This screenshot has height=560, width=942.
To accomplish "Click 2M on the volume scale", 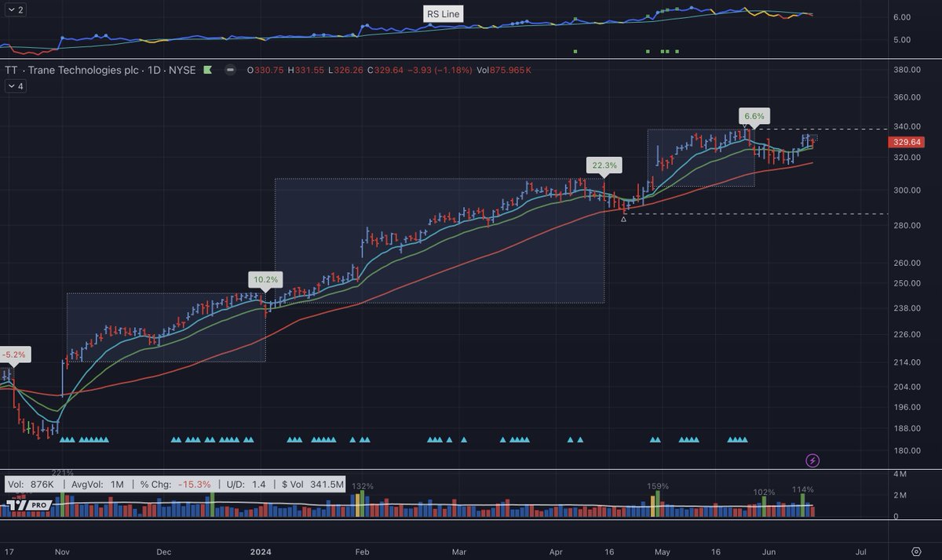I will click(900, 496).
